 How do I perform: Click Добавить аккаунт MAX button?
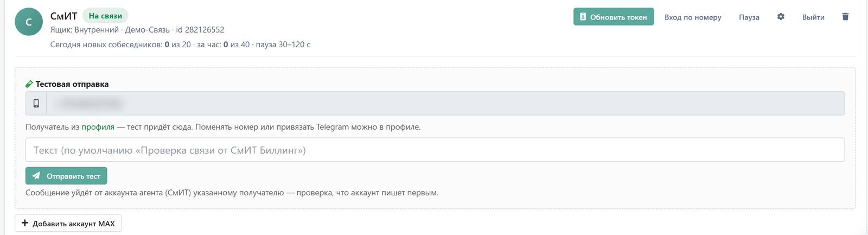pos(68,223)
